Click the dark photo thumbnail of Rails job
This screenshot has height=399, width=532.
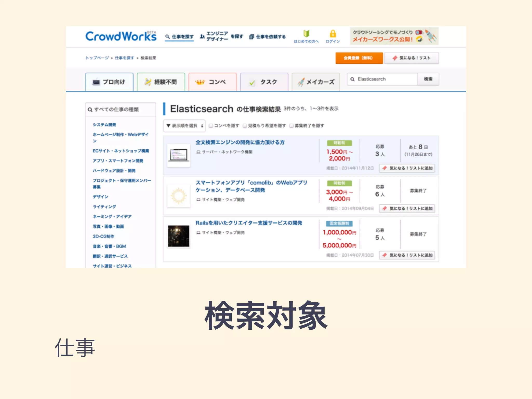coord(179,236)
